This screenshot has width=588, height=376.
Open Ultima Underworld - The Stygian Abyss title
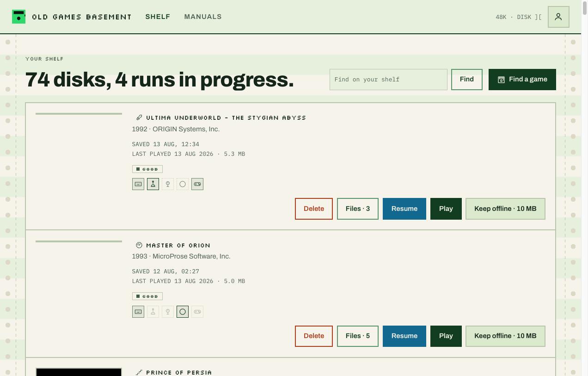click(226, 117)
